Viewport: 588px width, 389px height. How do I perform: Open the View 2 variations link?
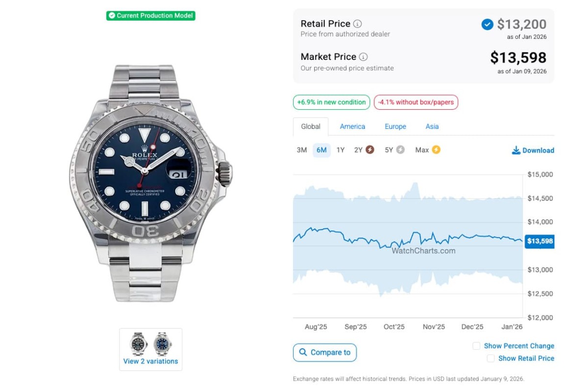pyautogui.click(x=150, y=361)
